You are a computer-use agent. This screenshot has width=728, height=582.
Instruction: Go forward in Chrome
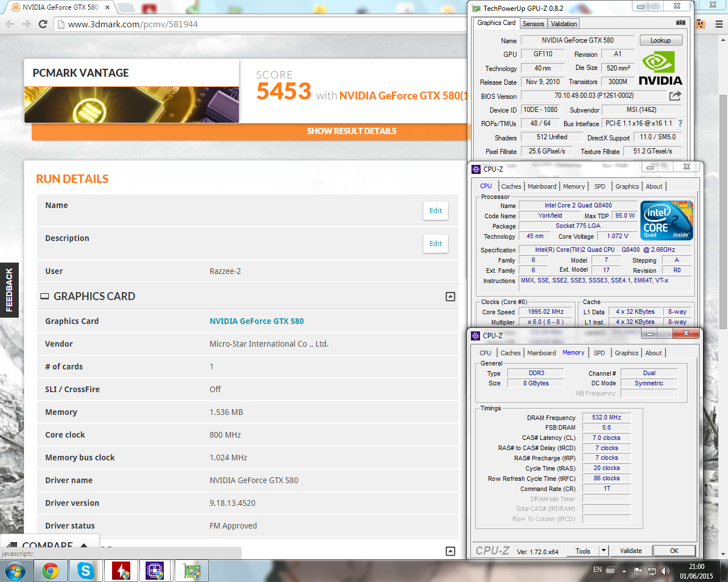tap(26, 24)
